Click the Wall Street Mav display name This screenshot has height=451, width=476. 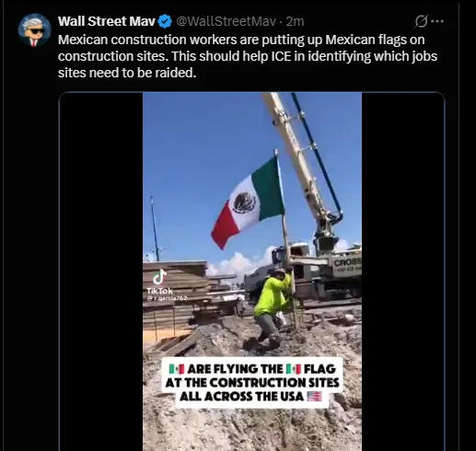[x=107, y=21]
